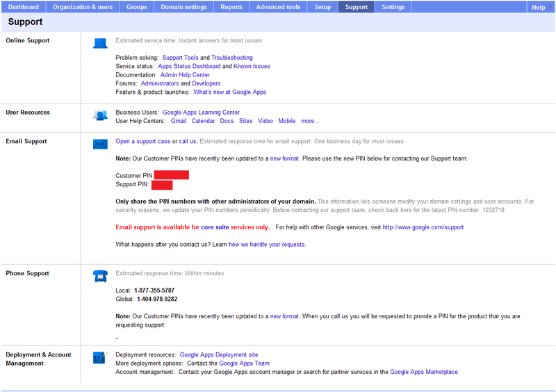Click the core suite link
Screen dimensions: 556x392
[215, 227]
